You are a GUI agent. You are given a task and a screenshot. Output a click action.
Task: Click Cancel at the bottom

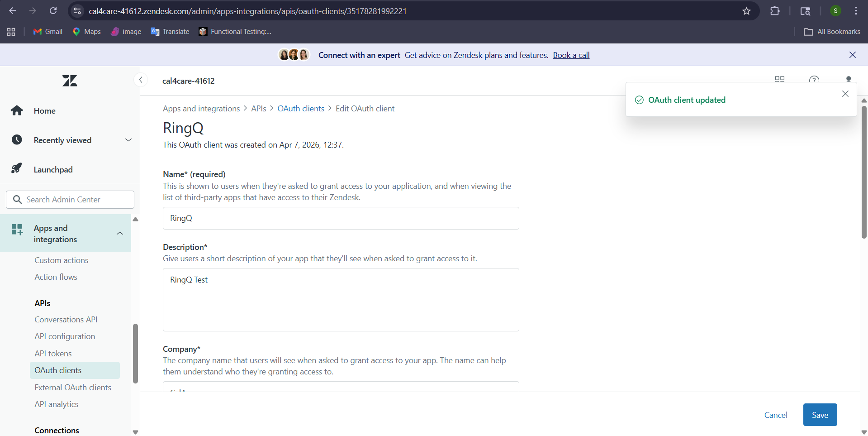[776, 415]
